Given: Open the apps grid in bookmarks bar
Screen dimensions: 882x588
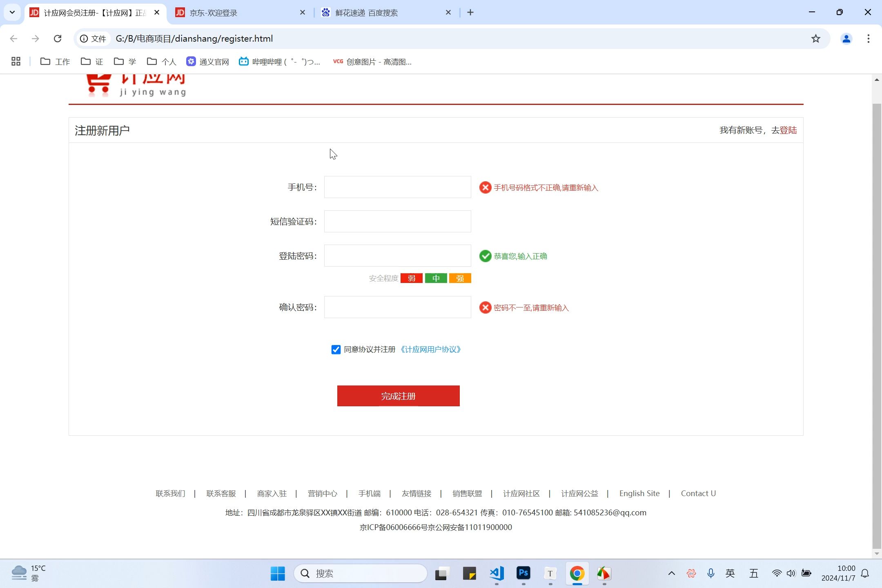Looking at the screenshot, I should point(16,61).
